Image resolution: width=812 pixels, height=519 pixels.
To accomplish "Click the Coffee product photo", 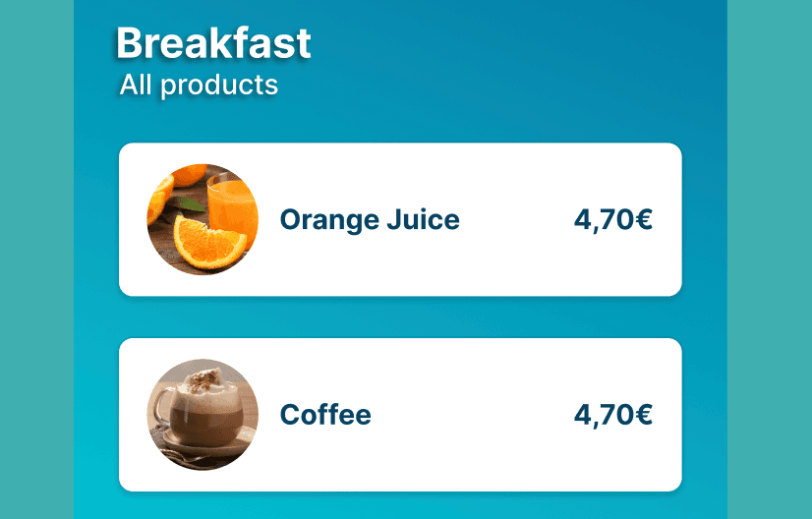I will point(203,414).
